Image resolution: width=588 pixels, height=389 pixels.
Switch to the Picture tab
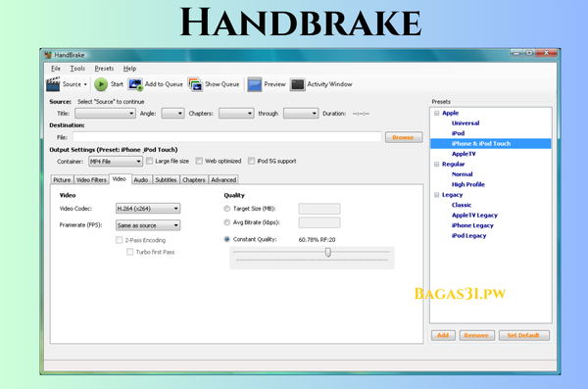click(62, 179)
